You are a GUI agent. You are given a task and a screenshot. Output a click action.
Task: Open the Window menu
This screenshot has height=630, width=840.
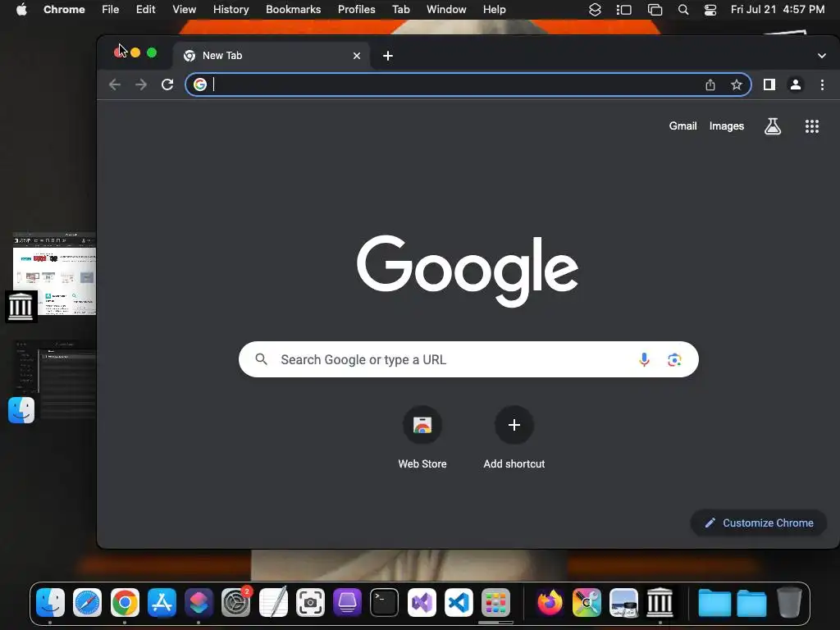(x=446, y=10)
